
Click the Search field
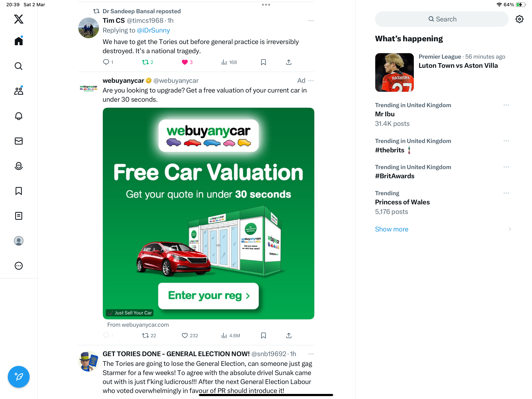[442, 19]
